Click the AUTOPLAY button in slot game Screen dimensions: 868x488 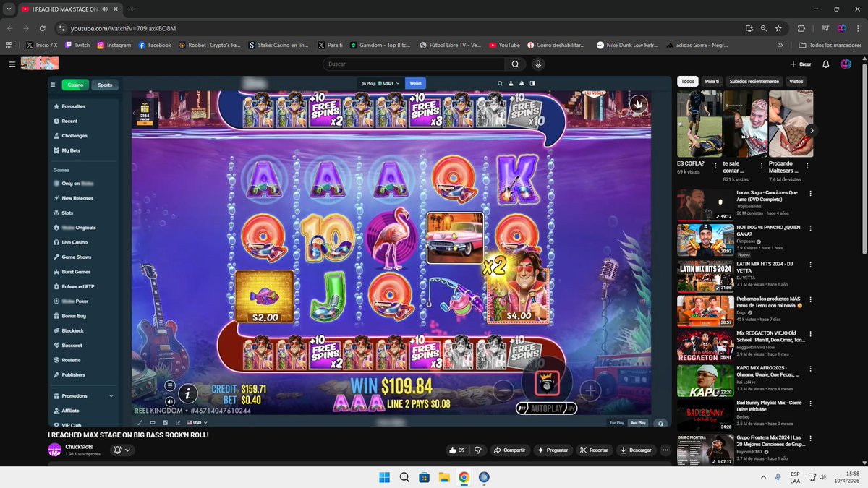tap(547, 408)
